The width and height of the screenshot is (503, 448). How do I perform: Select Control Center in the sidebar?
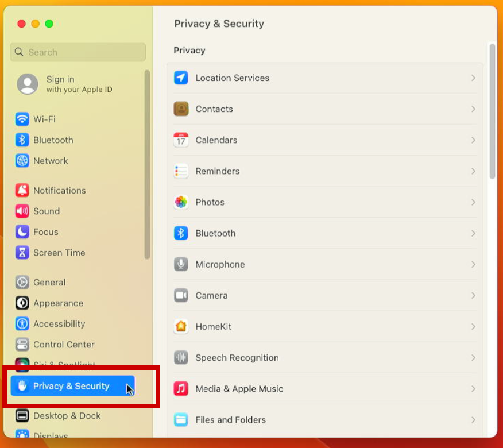pyautogui.click(x=64, y=345)
